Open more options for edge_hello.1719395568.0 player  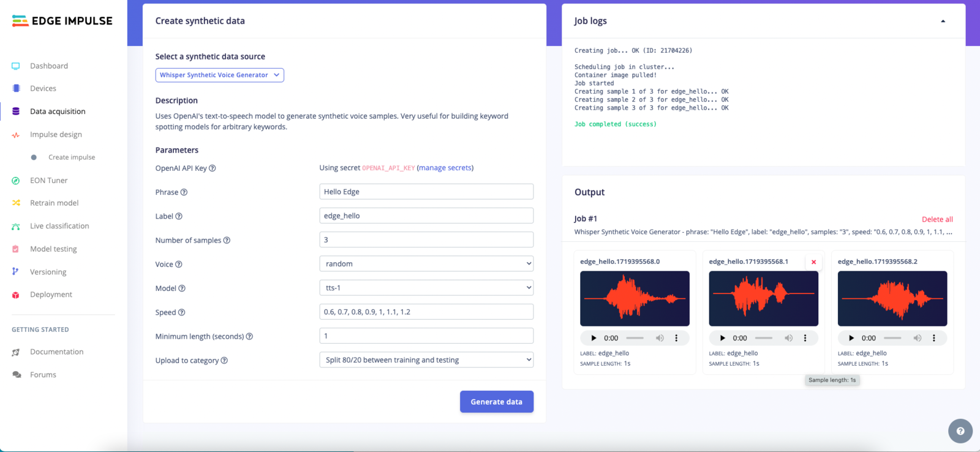pos(676,338)
